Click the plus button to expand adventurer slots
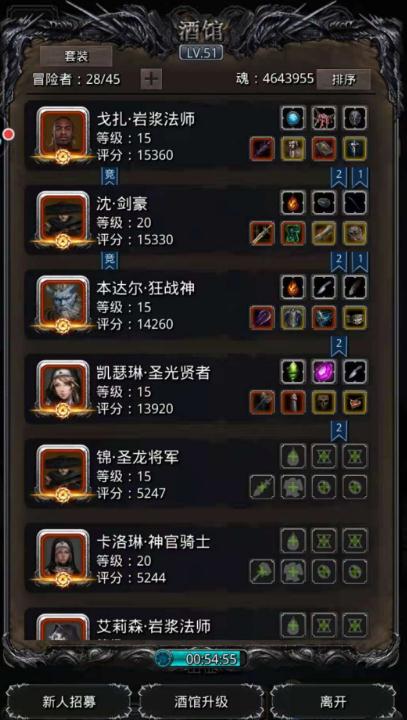This screenshot has width=407, height=720. pyautogui.click(x=151, y=79)
